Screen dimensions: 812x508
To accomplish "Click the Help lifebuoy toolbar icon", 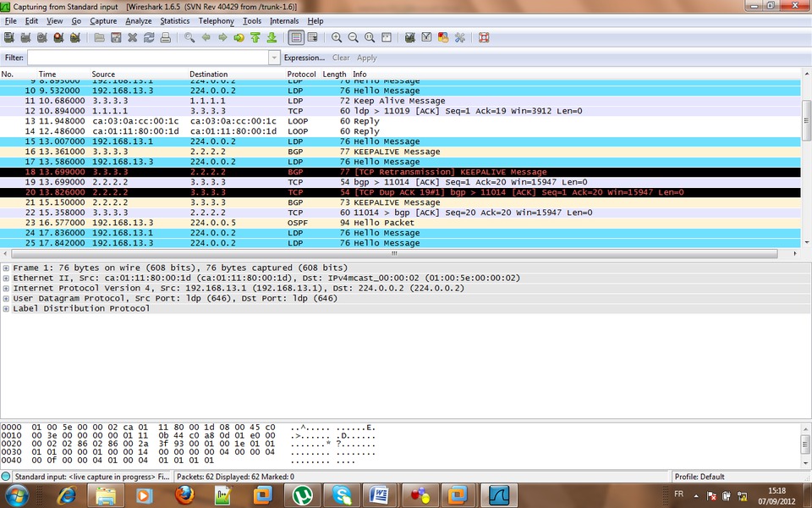I will (484, 37).
